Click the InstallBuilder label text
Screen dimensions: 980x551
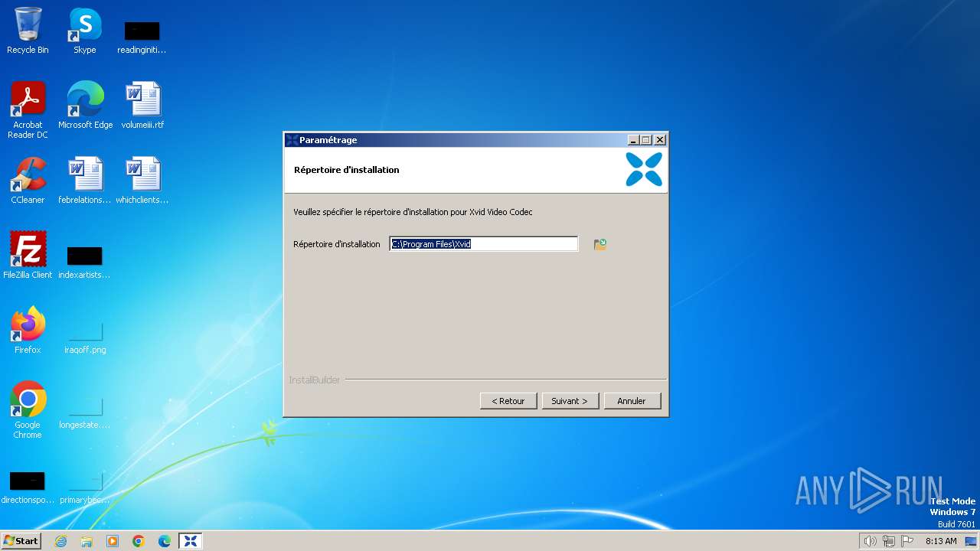[315, 380]
